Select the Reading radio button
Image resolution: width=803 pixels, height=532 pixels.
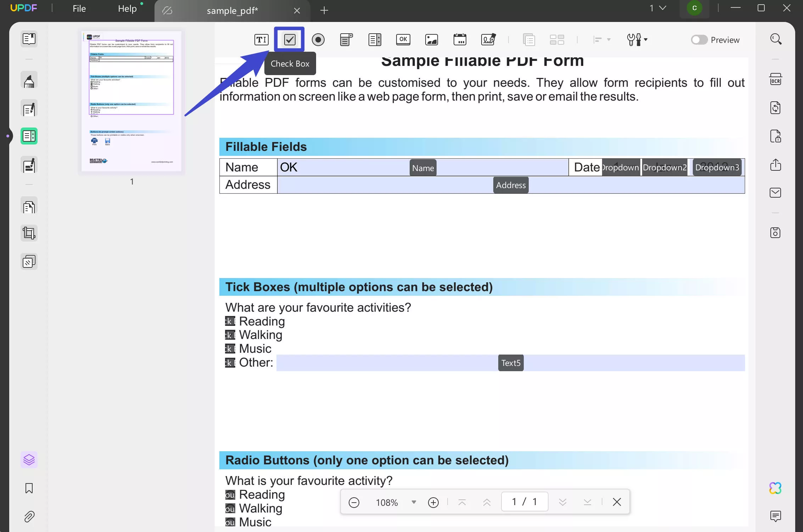click(x=230, y=494)
